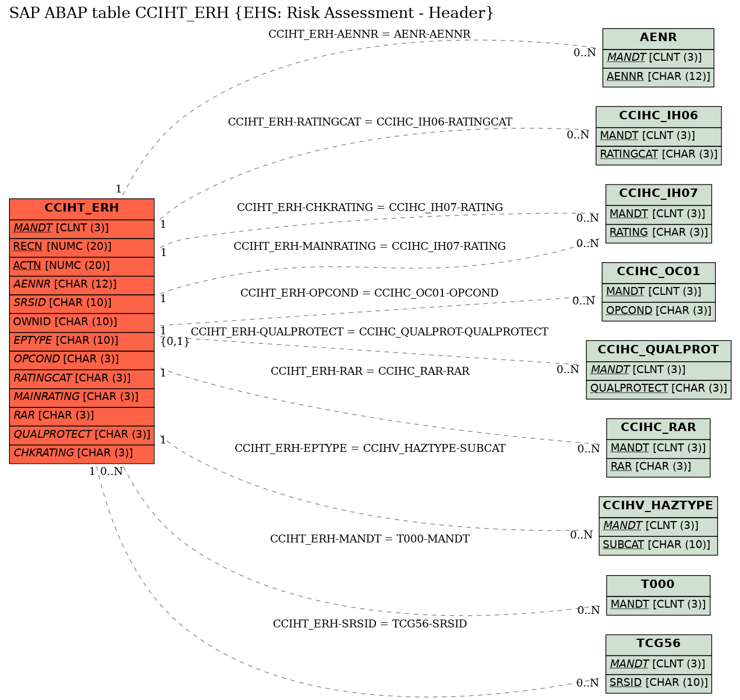Open the CCIHC_IH06 table header
740x700 pixels.
tap(658, 116)
